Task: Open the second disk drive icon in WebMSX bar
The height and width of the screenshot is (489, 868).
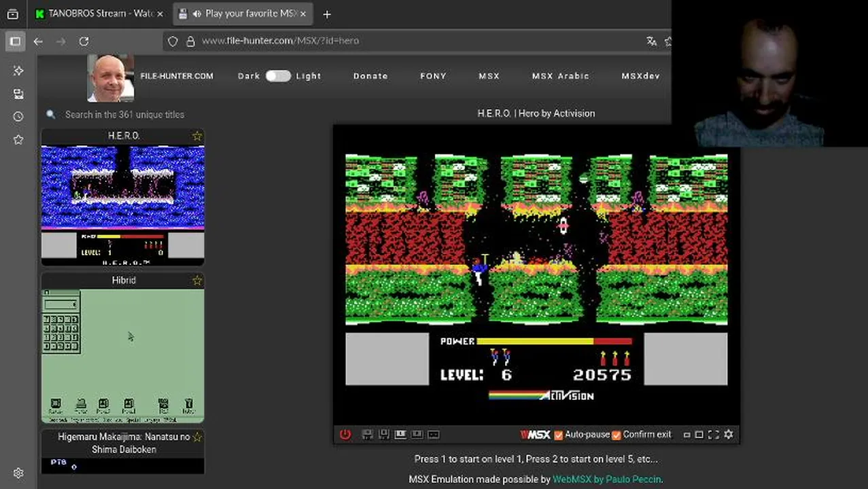Action: pos(383,435)
